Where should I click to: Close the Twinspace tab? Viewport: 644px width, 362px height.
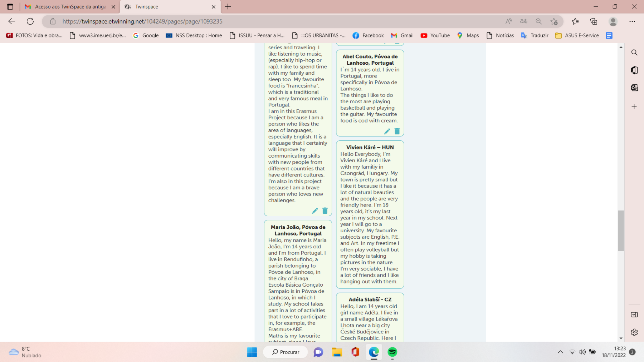214,7
